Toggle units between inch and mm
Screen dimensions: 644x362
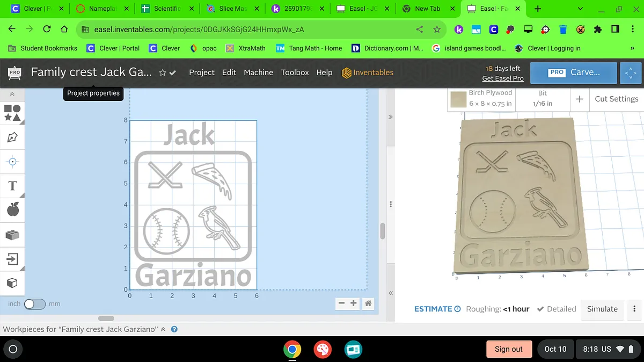[x=34, y=304]
